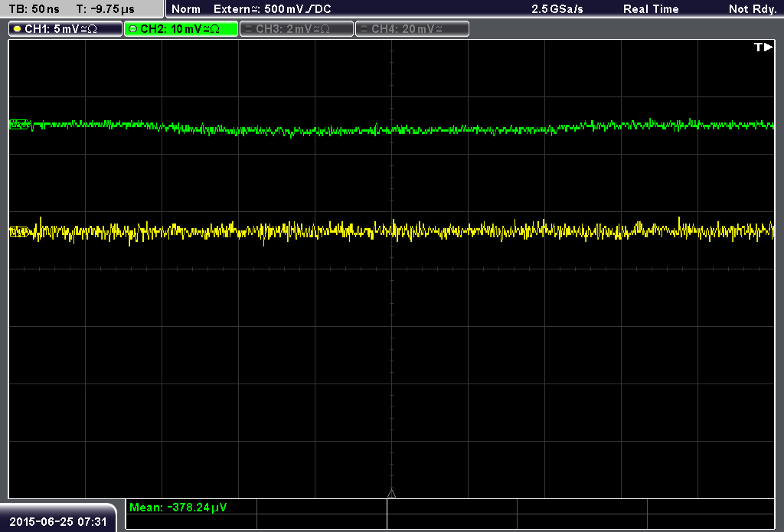Click the empty second measurement cell
Image resolution: width=784 pixels, height=532 pixels.
tap(322, 507)
